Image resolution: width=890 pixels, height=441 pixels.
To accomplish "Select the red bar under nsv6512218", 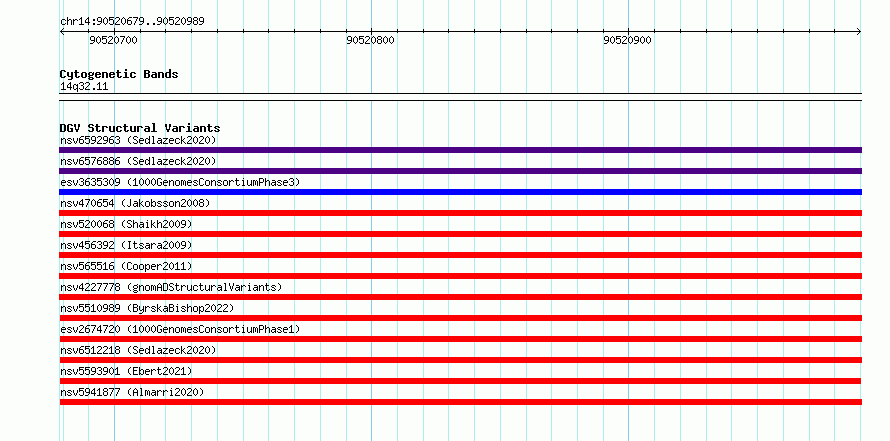I will pyautogui.click(x=460, y=360).
